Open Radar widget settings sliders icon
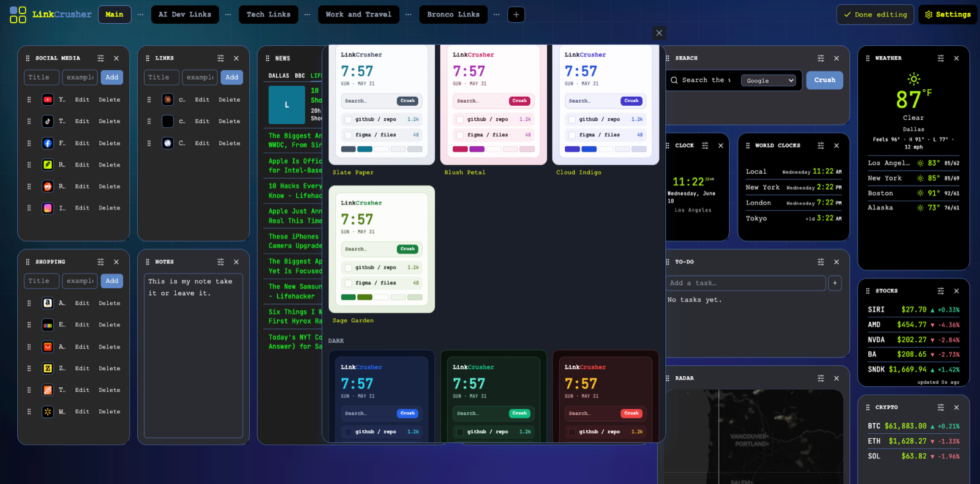Image resolution: width=980 pixels, height=484 pixels. point(821,378)
